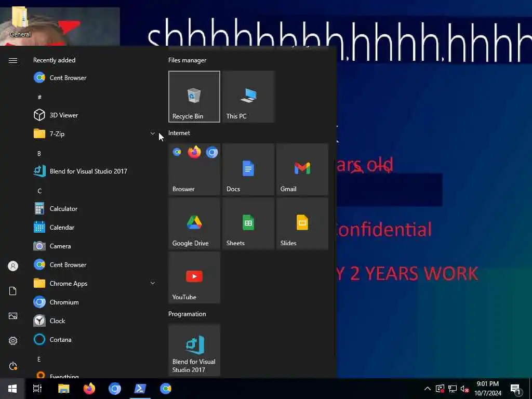The height and width of the screenshot is (399, 532).
Task: Launch the Docs tile
Action: pos(248,169)
